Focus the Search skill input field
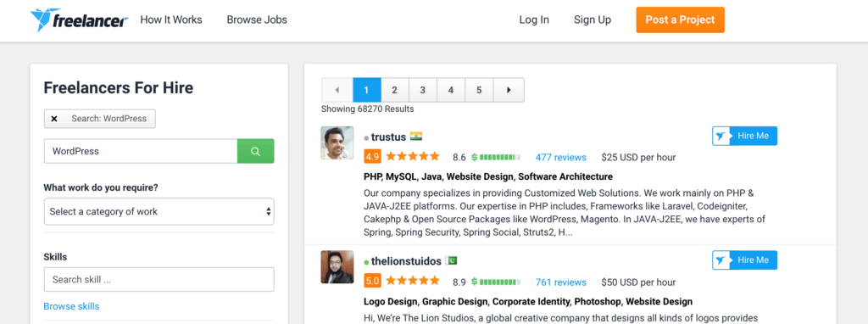868x324 pixels. click(x=159, y=280)
